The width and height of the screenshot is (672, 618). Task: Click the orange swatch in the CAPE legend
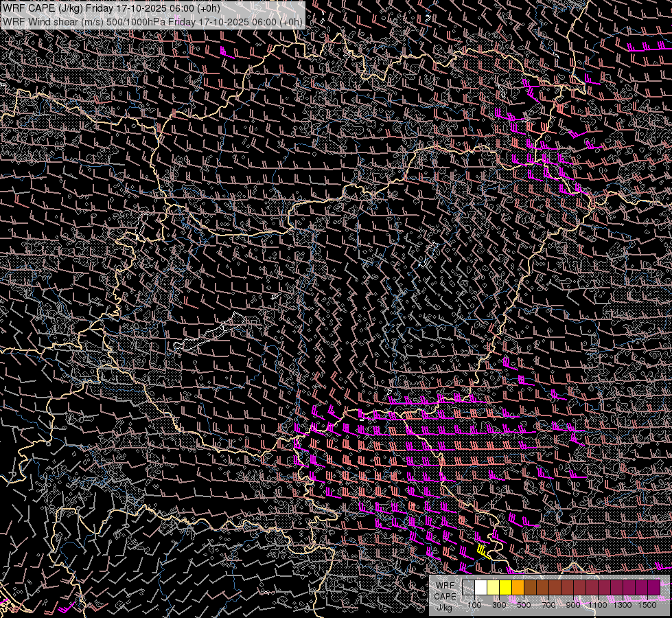(x=518, y=587)
